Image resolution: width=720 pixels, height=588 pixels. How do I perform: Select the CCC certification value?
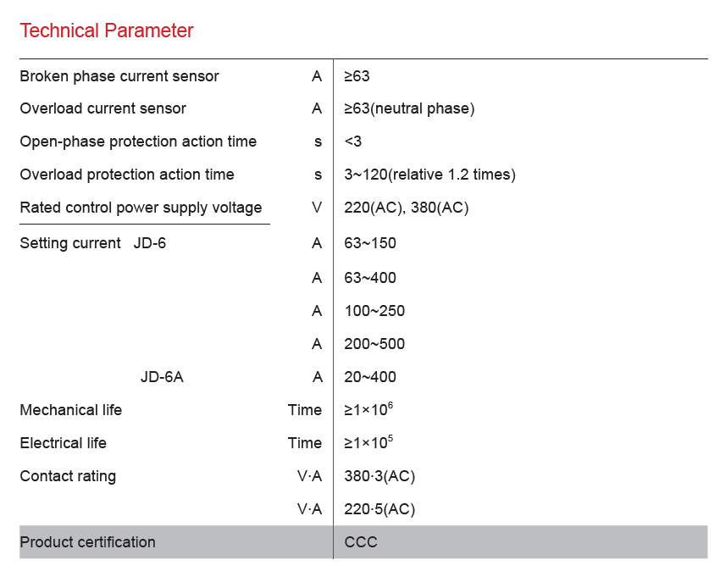tap(361, 542)
